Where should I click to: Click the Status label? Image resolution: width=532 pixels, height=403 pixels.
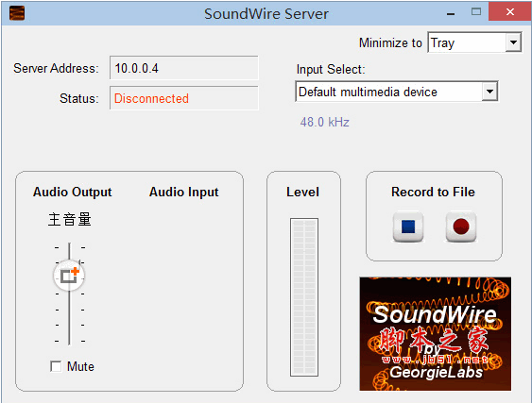coord(79,98)
